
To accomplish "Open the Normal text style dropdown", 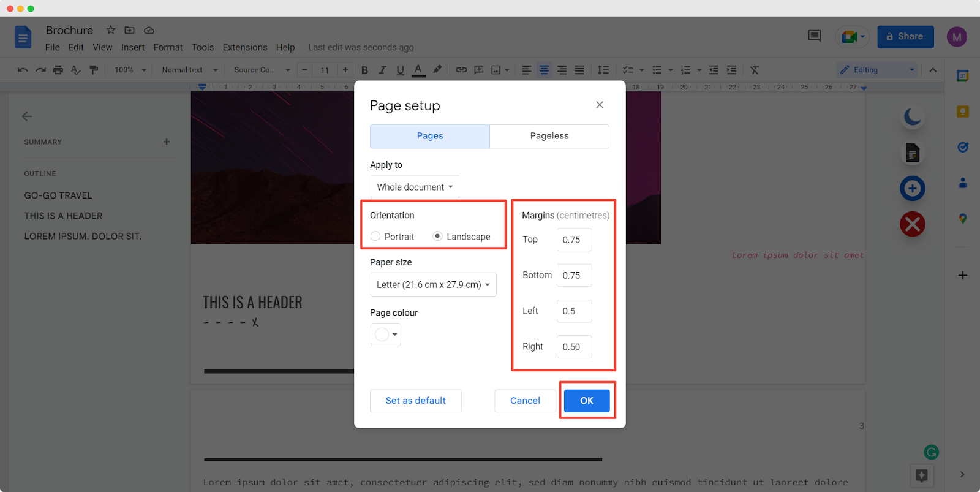I will tap(189, 70).
